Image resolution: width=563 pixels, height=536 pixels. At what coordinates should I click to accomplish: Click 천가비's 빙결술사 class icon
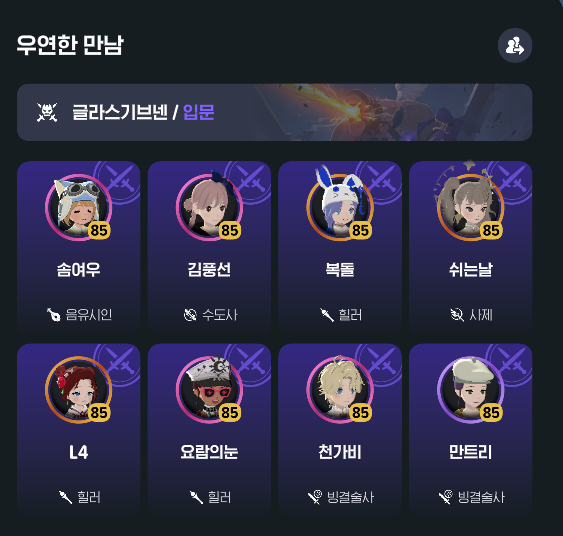(x=315, y=497)
